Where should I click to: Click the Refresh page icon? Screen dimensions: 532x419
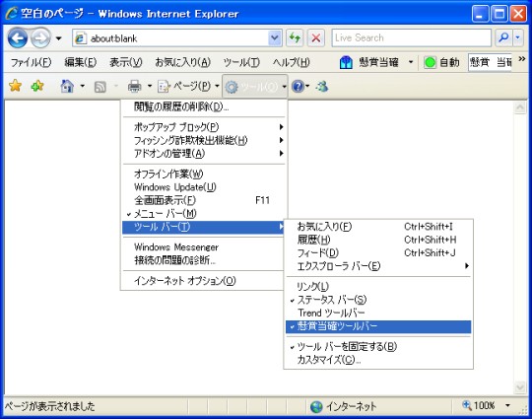(295, 37)
